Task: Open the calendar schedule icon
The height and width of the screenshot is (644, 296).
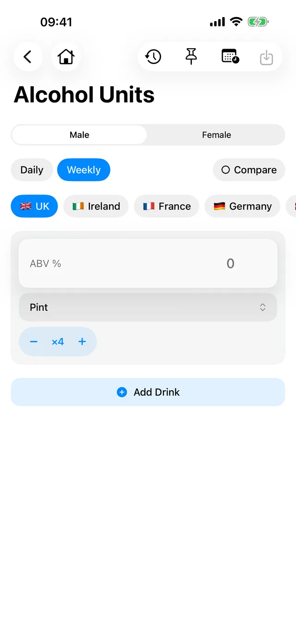Action: pos(230,56)
